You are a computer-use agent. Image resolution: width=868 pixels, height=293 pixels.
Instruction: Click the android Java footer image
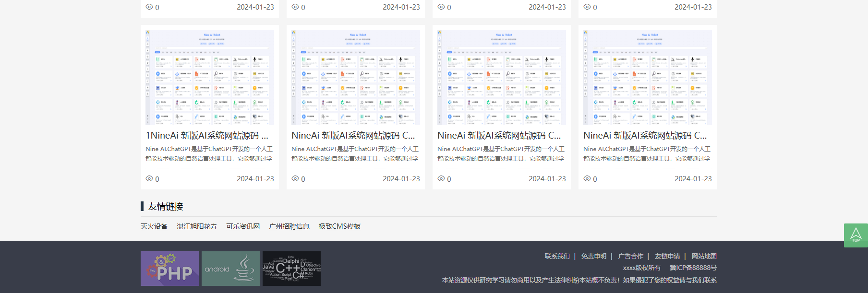pos(230,269)
